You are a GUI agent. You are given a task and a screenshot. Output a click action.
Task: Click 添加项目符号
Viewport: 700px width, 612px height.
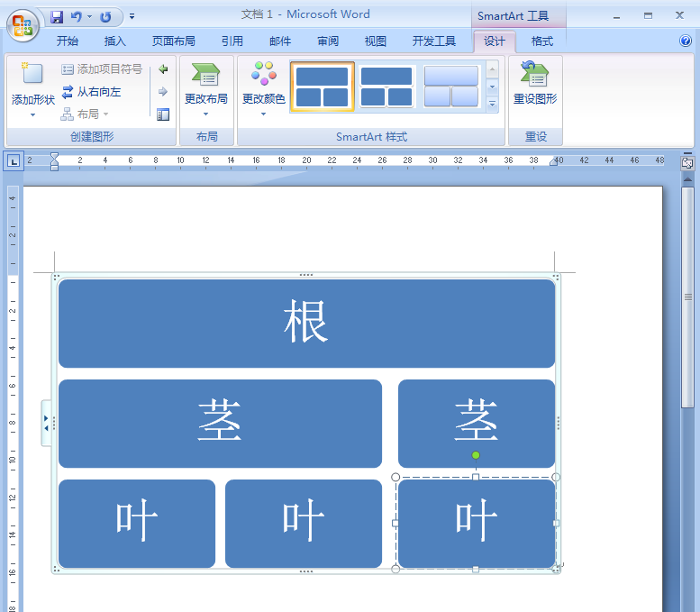102,69
